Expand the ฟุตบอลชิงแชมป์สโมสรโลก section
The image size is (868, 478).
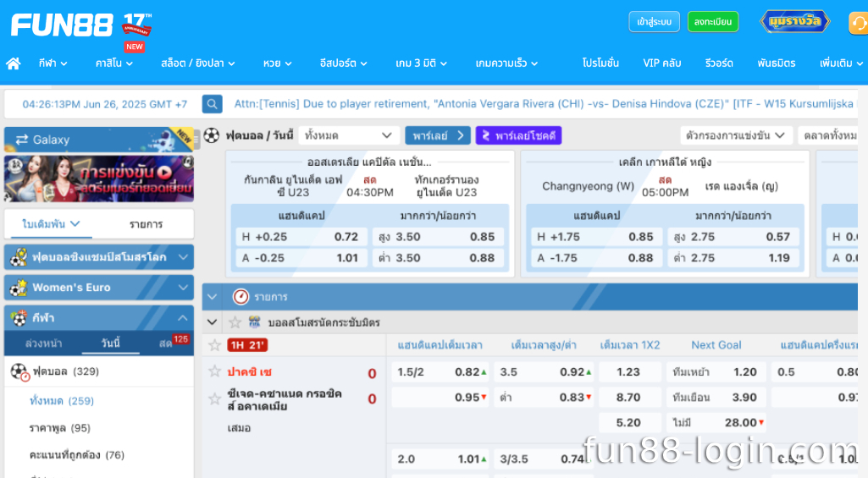(99, 257)
